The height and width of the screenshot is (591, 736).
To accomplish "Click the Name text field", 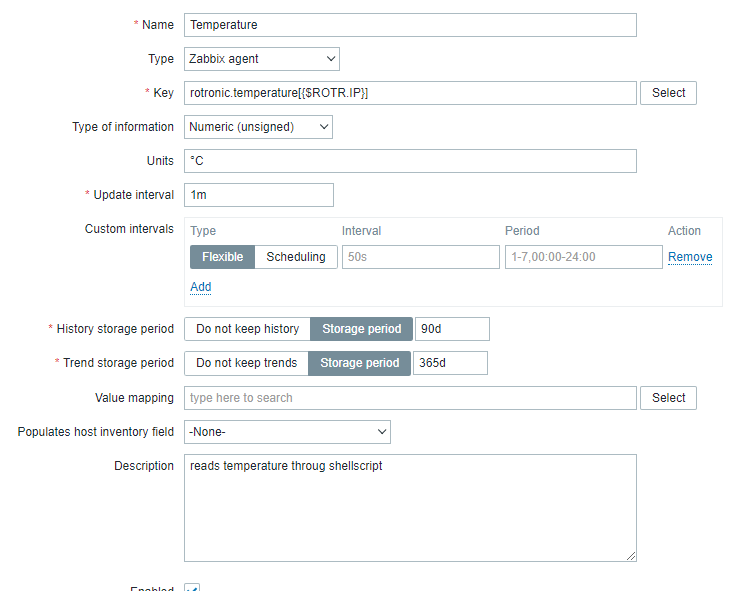I will tap(410, 25).
